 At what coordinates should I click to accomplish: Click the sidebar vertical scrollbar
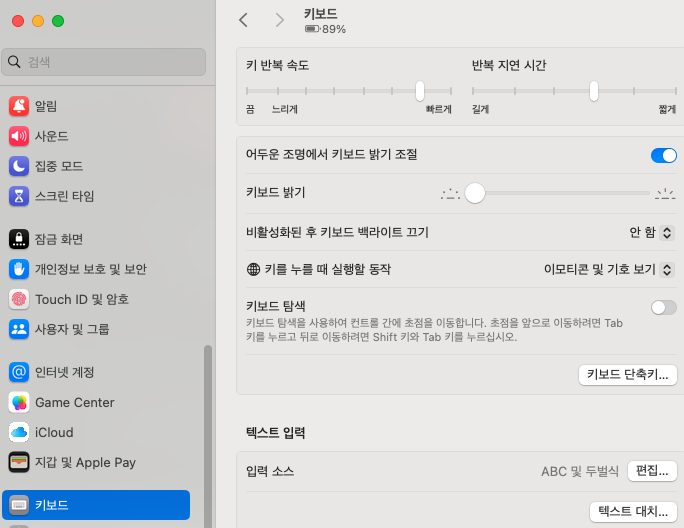(x=208, y=436)
